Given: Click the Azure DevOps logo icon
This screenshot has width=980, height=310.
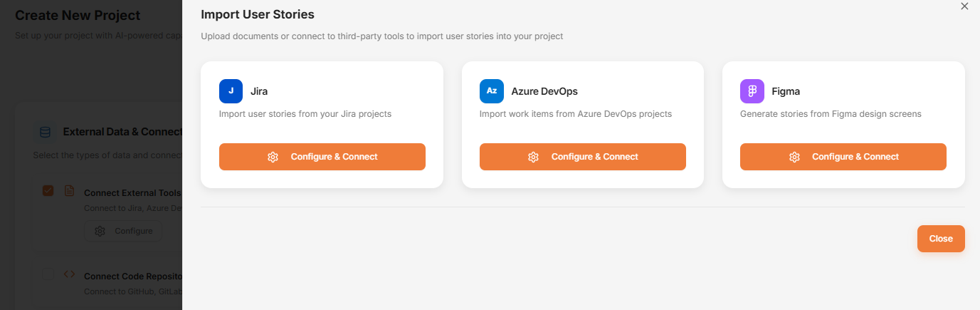Looking at the screenshot, I should click(491, 91).
